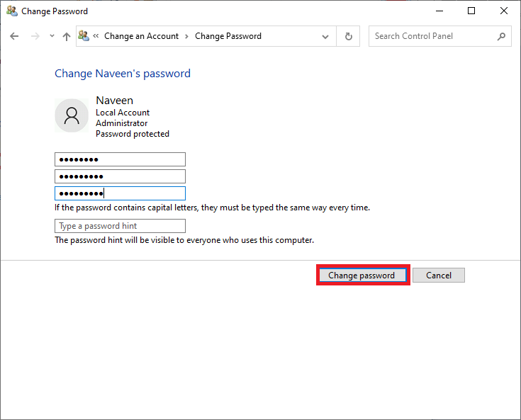521x420 pixels.
Task: Open the recent locations dropdown arrow
Action: [52, 36]
